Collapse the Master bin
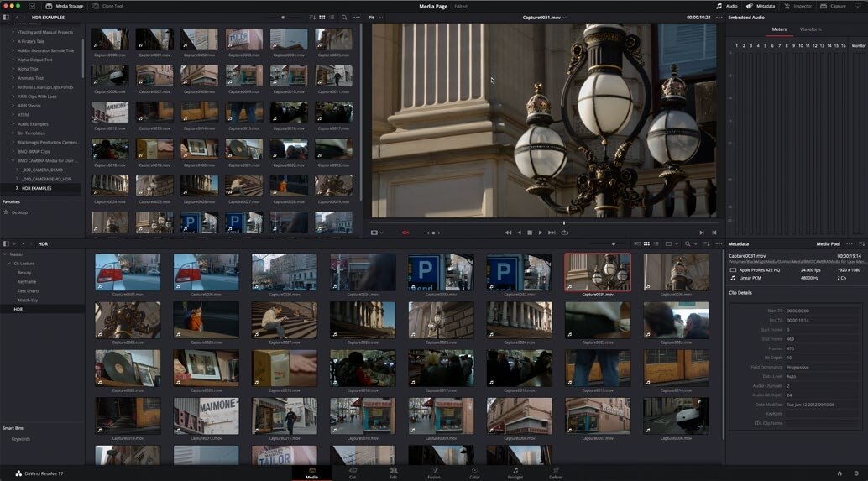Screen dimensions: 868x481 5,254
